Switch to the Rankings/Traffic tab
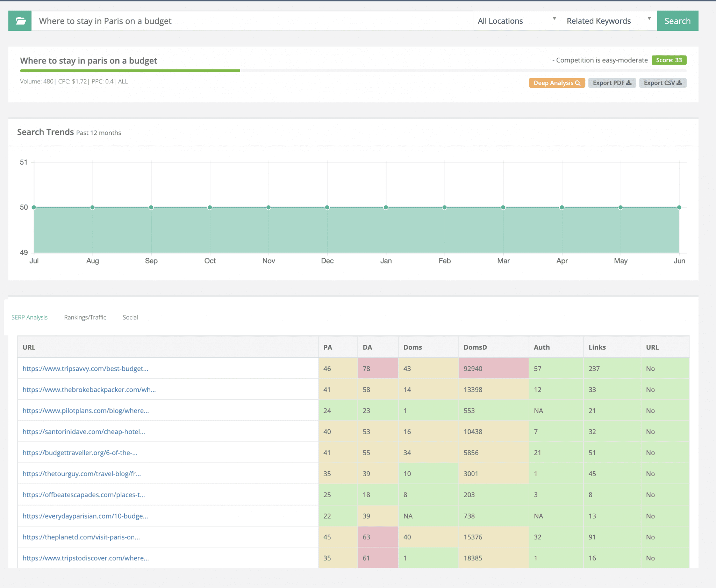 85,317
